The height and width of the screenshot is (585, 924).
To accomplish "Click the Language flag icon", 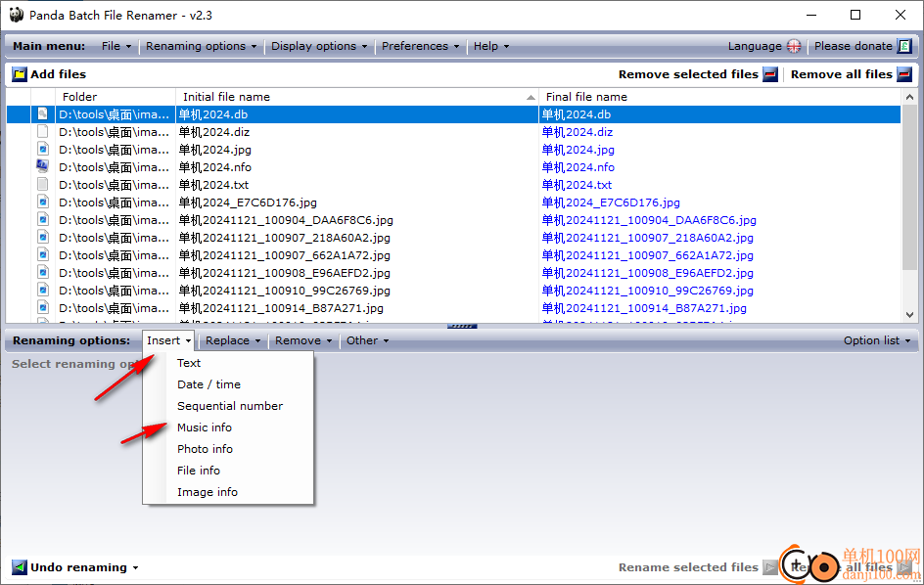I will 794,46.
